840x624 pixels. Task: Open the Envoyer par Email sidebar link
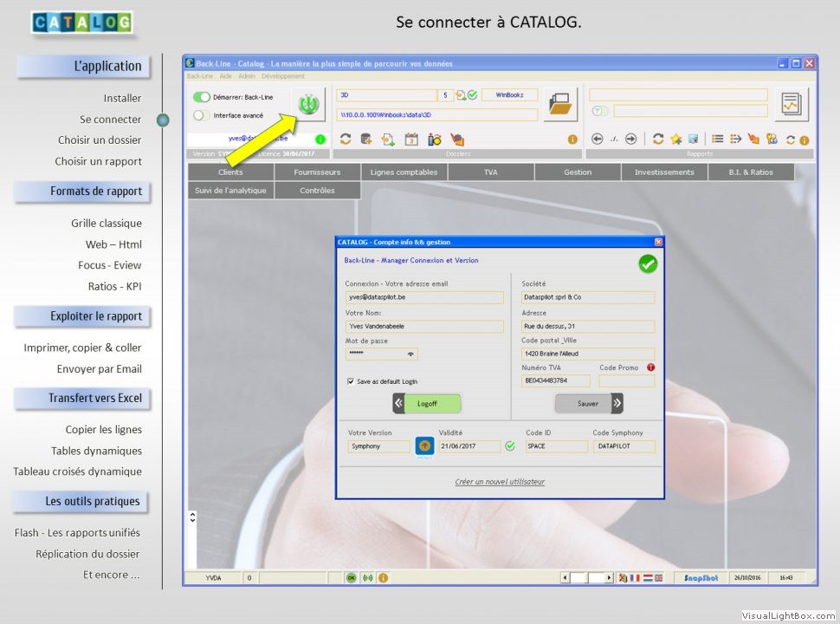pyautogui.click(x=100, y=369)
